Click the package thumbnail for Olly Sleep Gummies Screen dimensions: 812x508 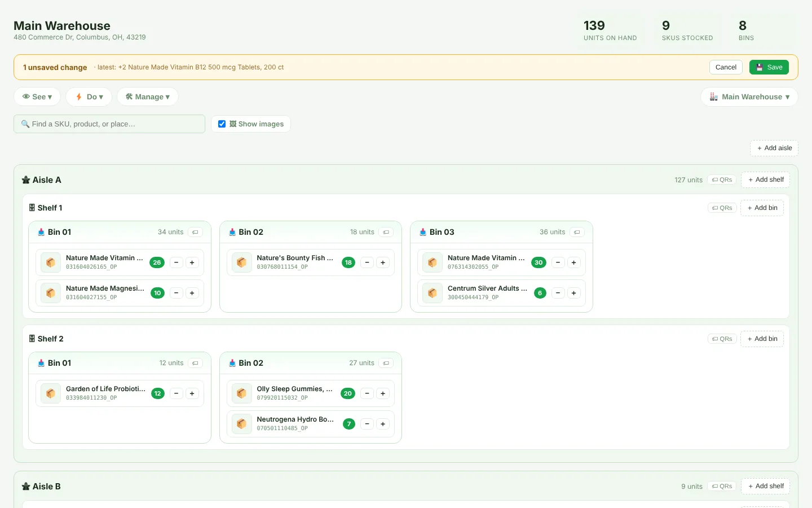tap(242, 393)
